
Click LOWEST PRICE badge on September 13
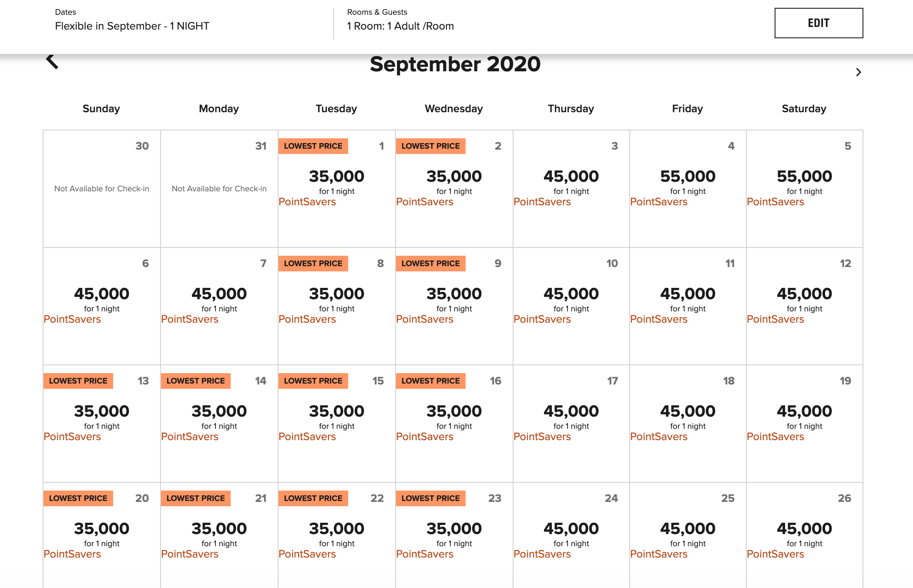tap(78, 381)
